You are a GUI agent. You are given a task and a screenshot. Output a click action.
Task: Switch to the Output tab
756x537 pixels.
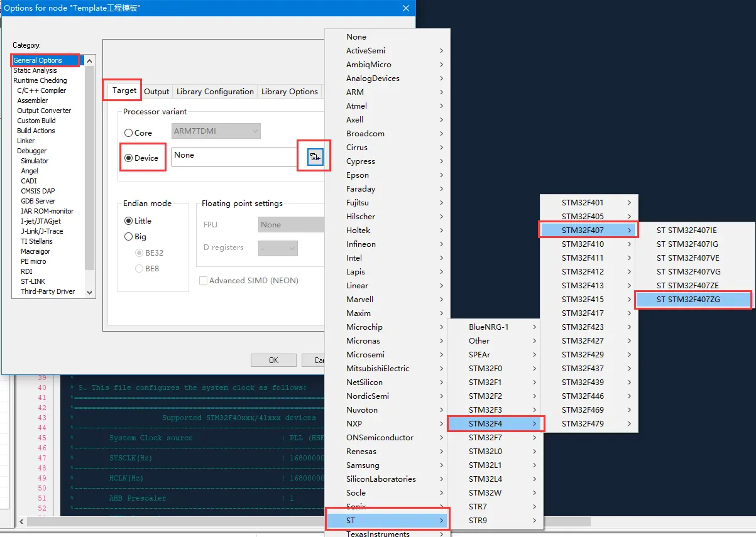tap(156, 92)
